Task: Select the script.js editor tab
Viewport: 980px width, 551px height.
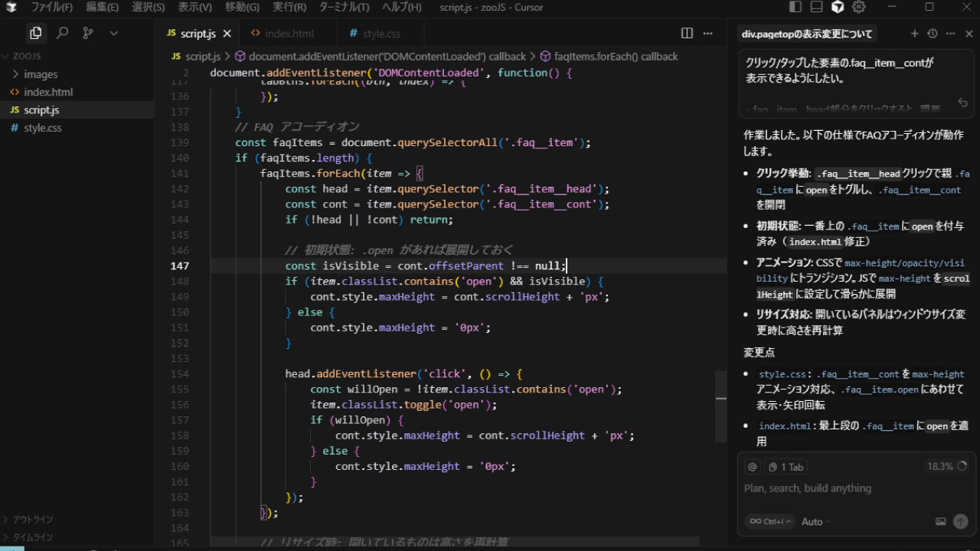Action: [198, 34]
